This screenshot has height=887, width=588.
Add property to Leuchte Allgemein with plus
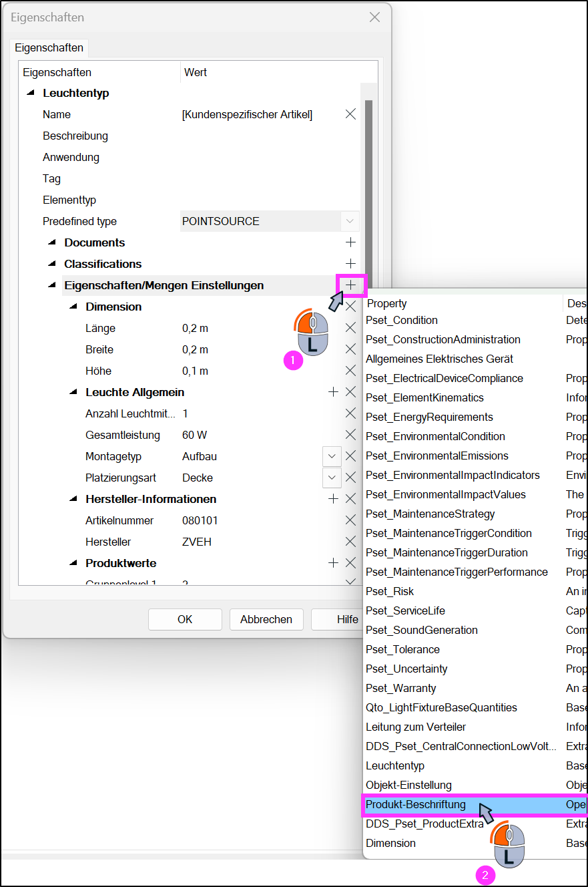click(x=333, y=392)
